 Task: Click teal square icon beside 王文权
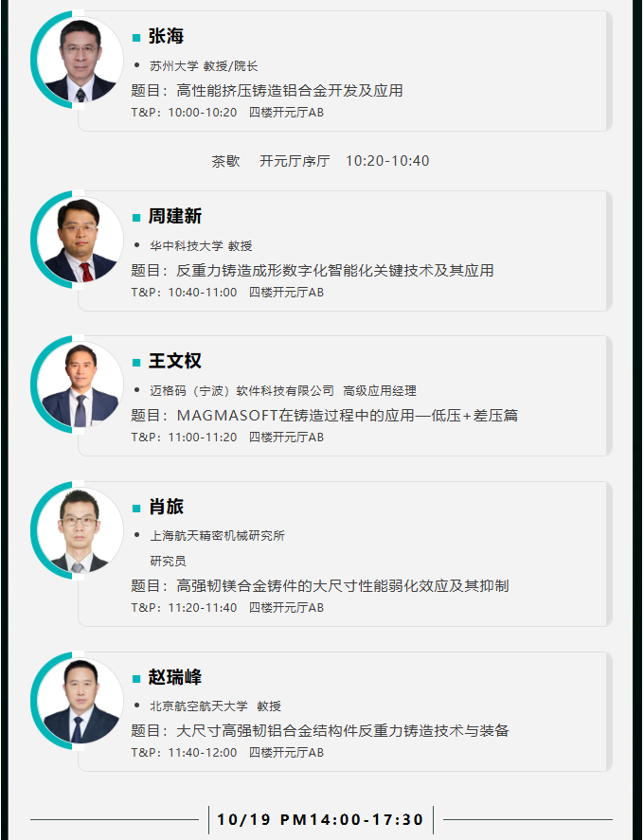pos(136,363)
